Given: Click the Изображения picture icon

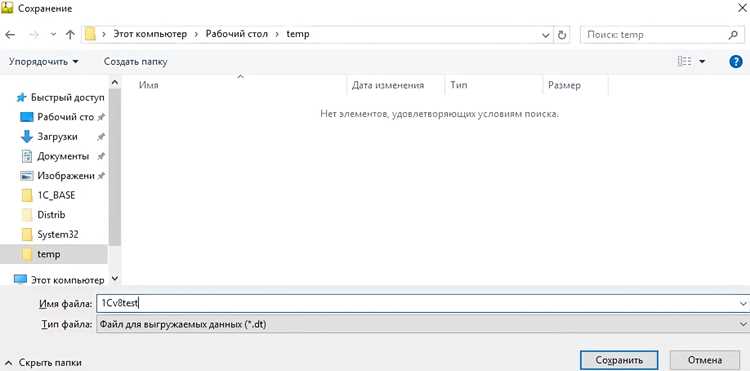Looking at the screenshot, I should point(27,176).
